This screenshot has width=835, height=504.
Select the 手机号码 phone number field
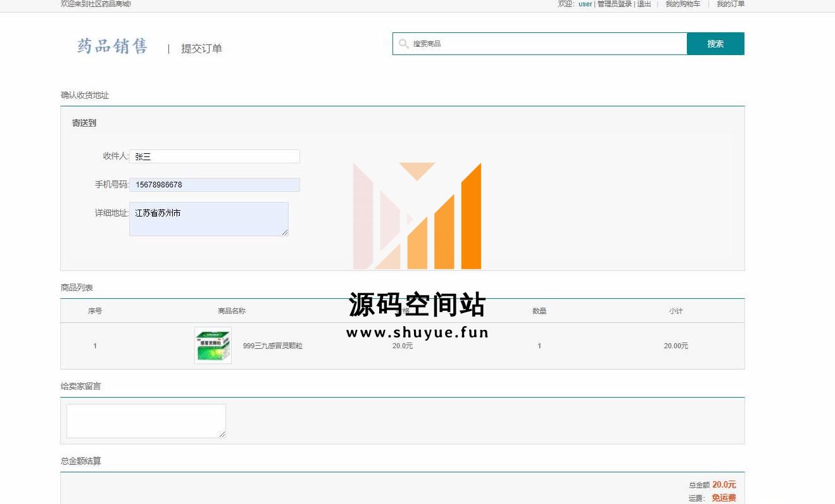tap(214, 185)
